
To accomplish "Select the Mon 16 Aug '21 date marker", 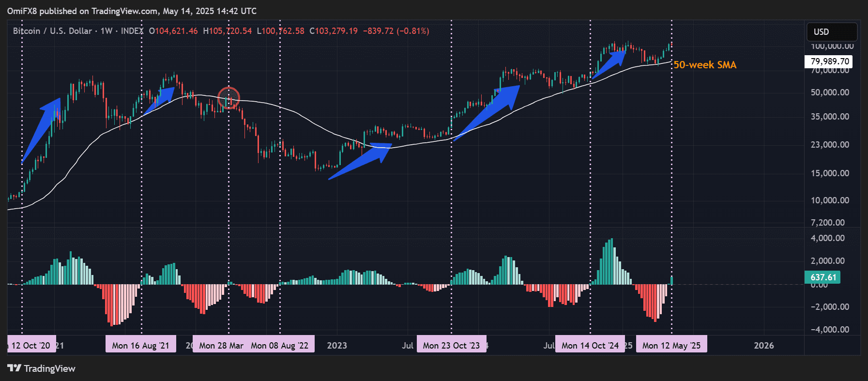I will tap(141, 345).
